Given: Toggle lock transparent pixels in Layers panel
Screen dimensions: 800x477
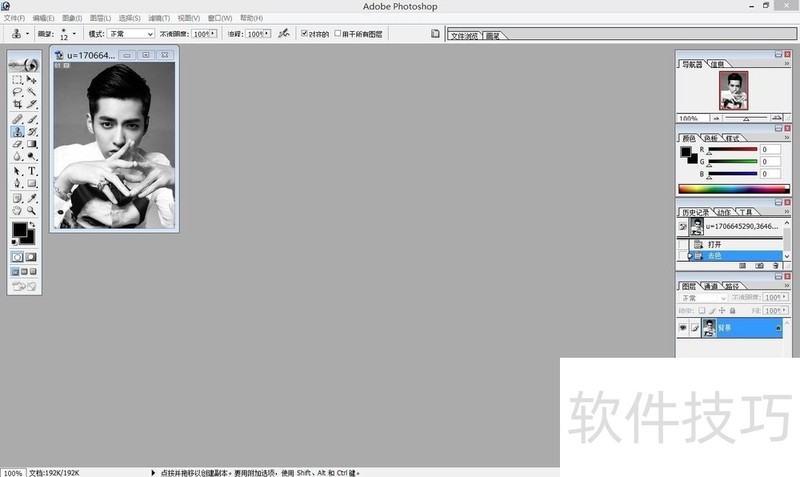Looking at the screenshot, I should pyautogui.click(x=702, y=311).
